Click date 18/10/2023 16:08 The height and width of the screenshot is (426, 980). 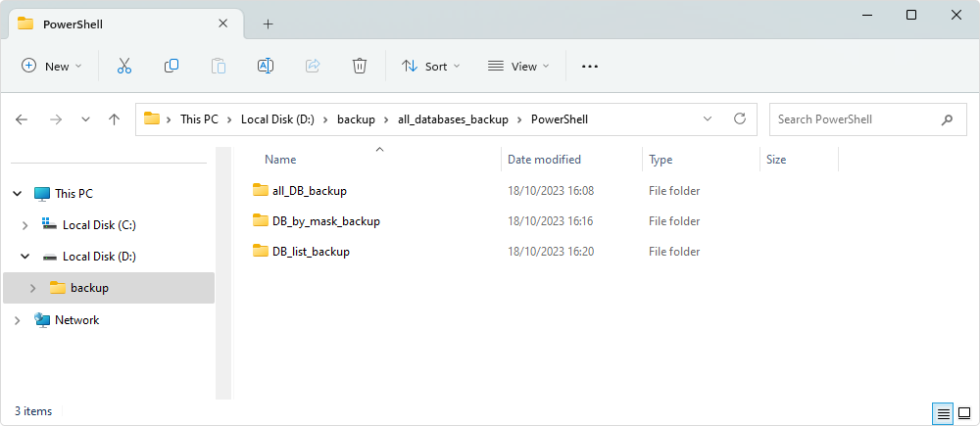551,191
